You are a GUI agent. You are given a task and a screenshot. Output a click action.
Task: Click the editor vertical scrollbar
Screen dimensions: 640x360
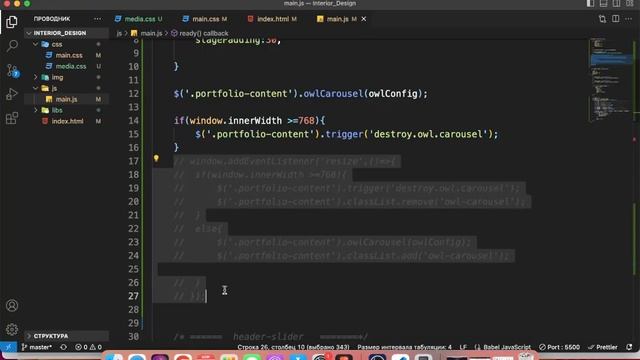(636, 189)
